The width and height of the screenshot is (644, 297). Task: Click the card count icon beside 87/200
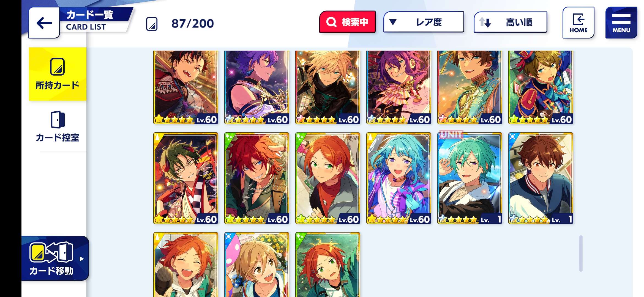pyautogui.click(x=152, y=24)
